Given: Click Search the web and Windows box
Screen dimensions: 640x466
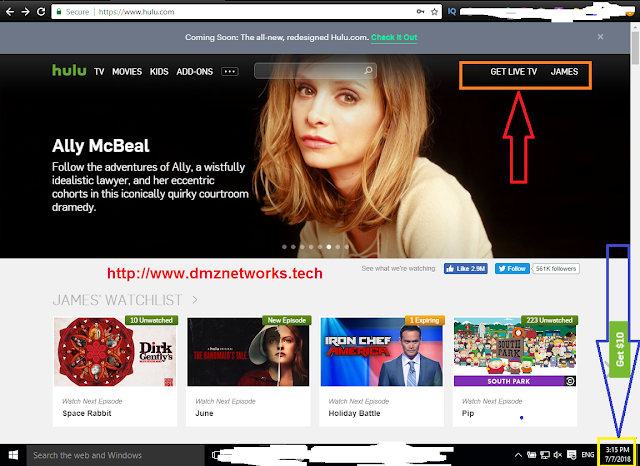Looking at the screenshot, I should click(x=116, y=455).
